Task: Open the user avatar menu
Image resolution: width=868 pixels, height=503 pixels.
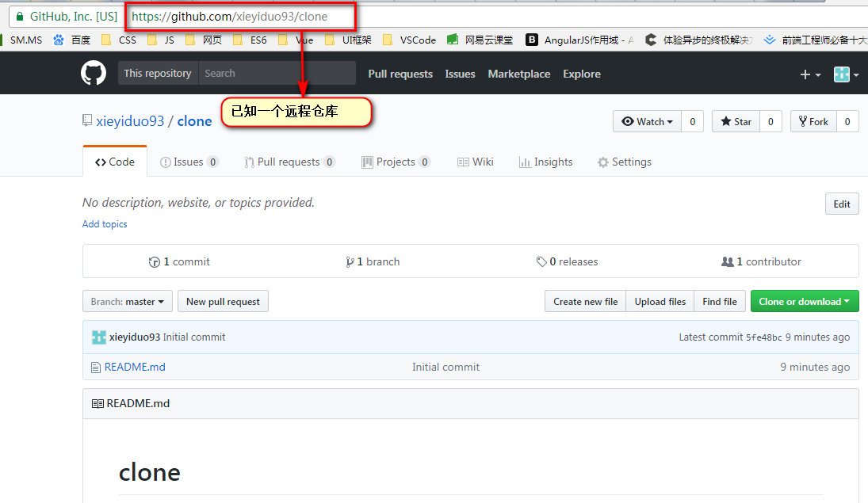Action: [x=847, y=74]
